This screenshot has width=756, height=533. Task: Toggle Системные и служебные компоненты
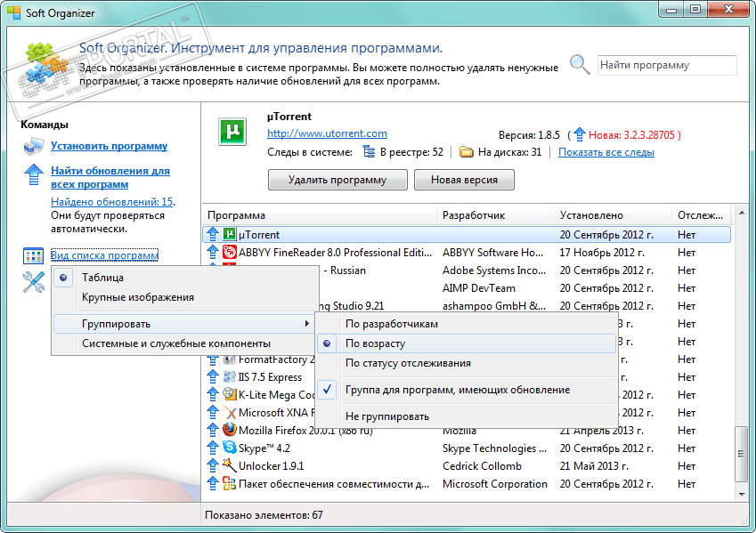coord(185,343)
